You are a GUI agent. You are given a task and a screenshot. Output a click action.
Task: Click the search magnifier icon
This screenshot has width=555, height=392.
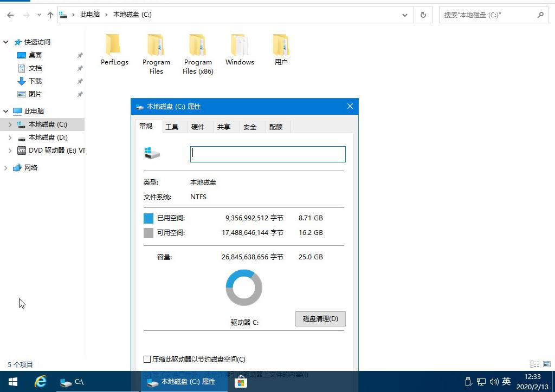540,15
